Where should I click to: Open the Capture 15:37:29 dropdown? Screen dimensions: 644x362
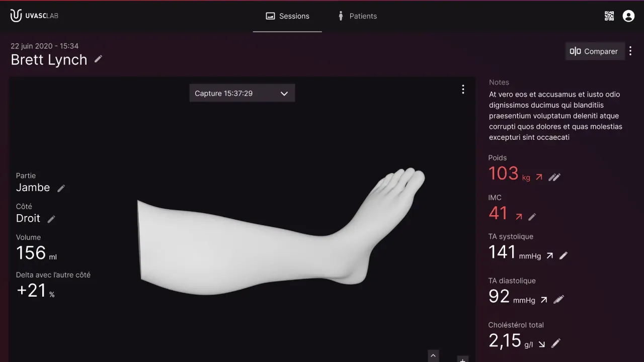tap(242, 94)
